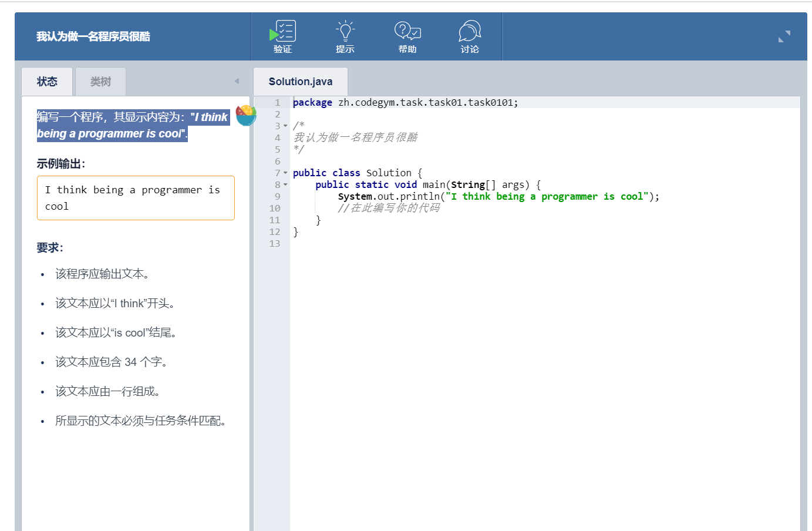Click line number 13 in the gutter
Image resolution: width=812 pixels, height=531 pixels.
point(275,243)
